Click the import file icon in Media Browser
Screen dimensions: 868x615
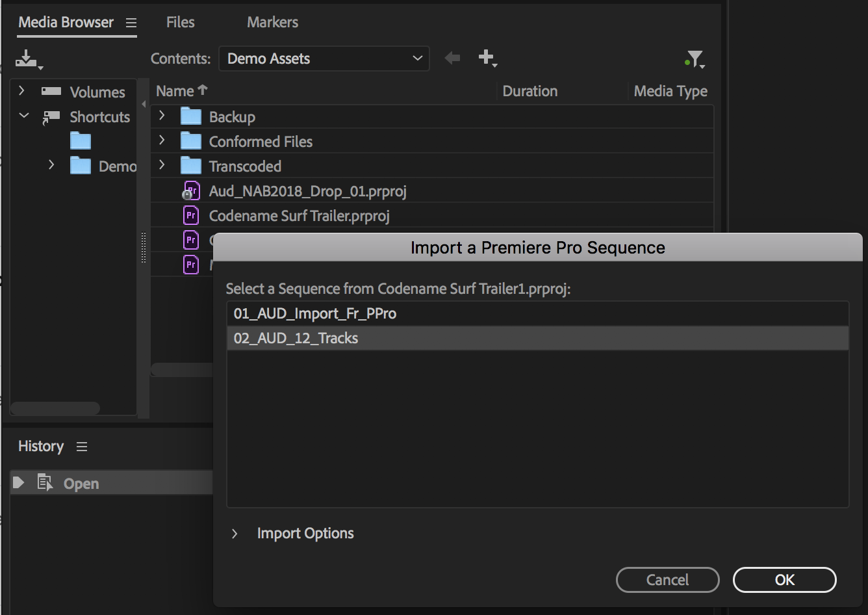point(27,59)
